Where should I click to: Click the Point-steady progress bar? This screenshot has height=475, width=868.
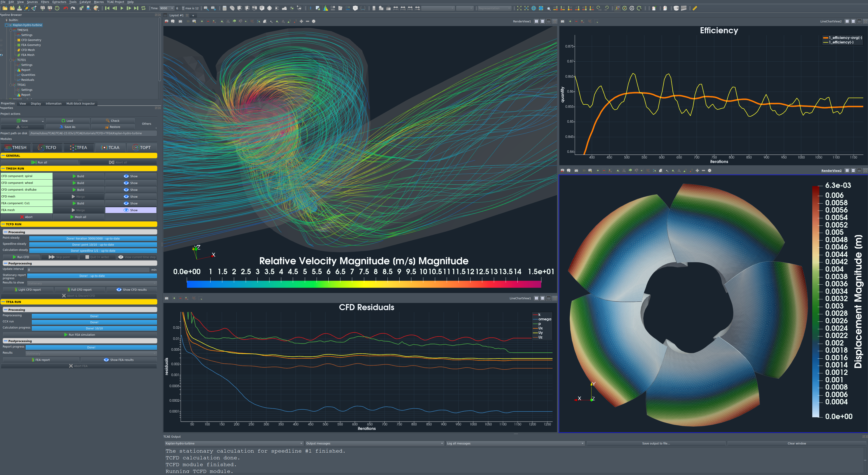[x=93, y=238]
